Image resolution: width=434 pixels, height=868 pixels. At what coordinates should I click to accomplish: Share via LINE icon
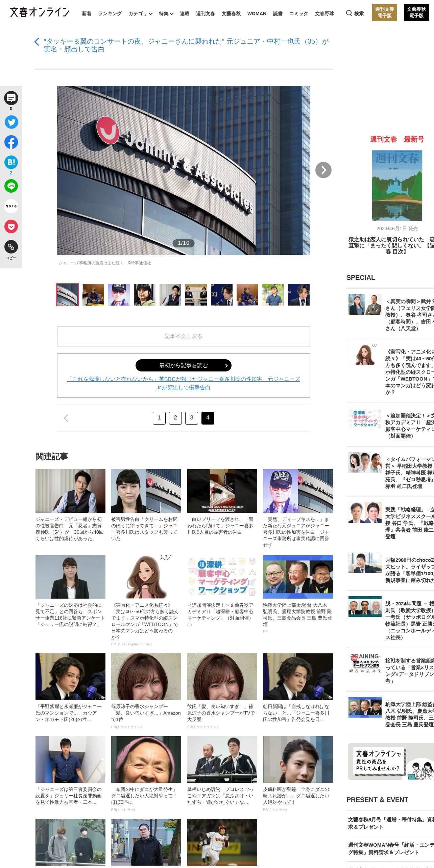point(11,186)
